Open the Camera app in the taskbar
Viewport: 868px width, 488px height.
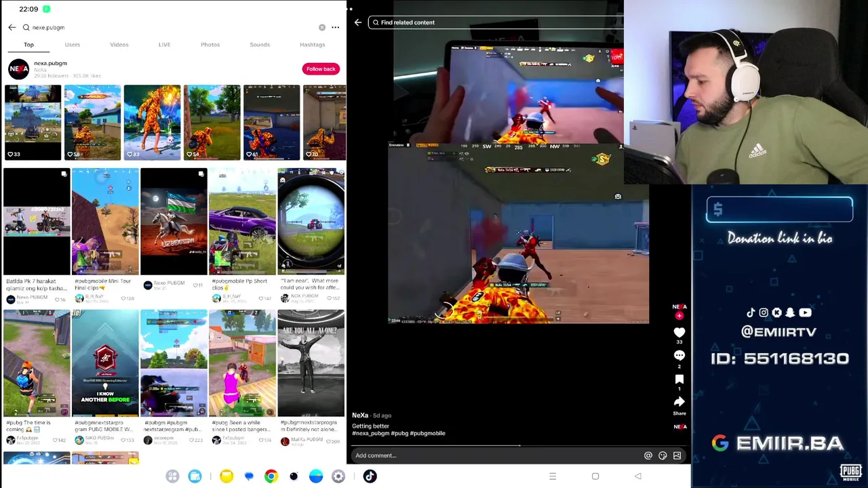click(294, 476)
